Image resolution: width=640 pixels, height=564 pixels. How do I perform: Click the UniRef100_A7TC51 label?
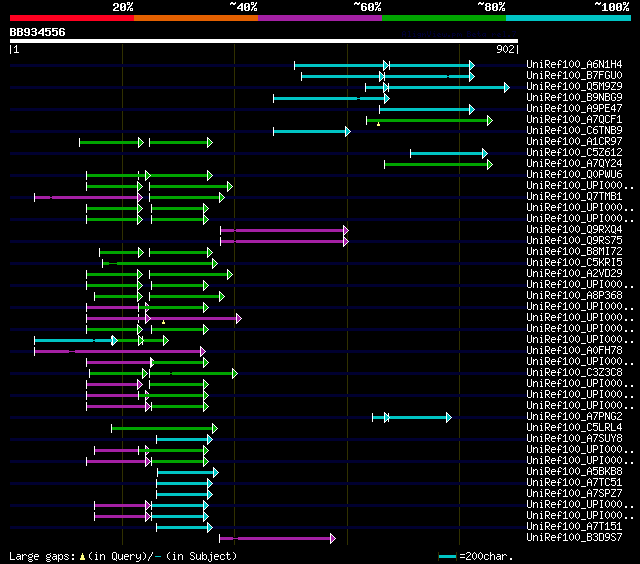click(x=574, y=483)
